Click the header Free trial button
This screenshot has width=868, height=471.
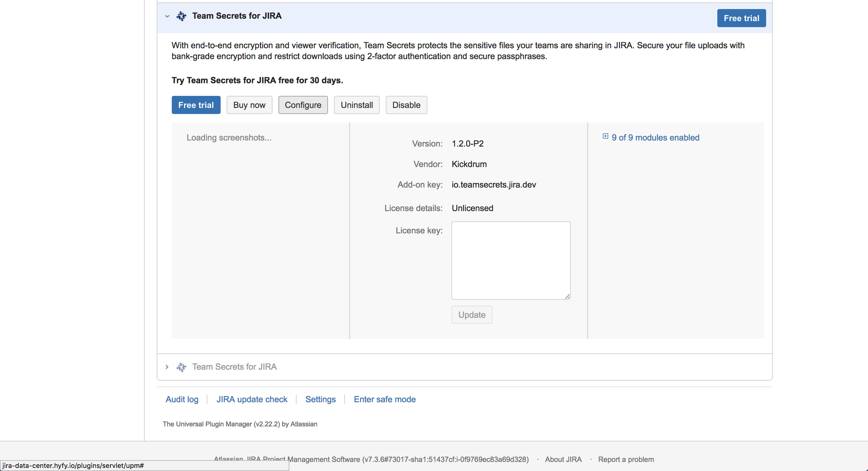pyautogui.click(x=741, y=18)
